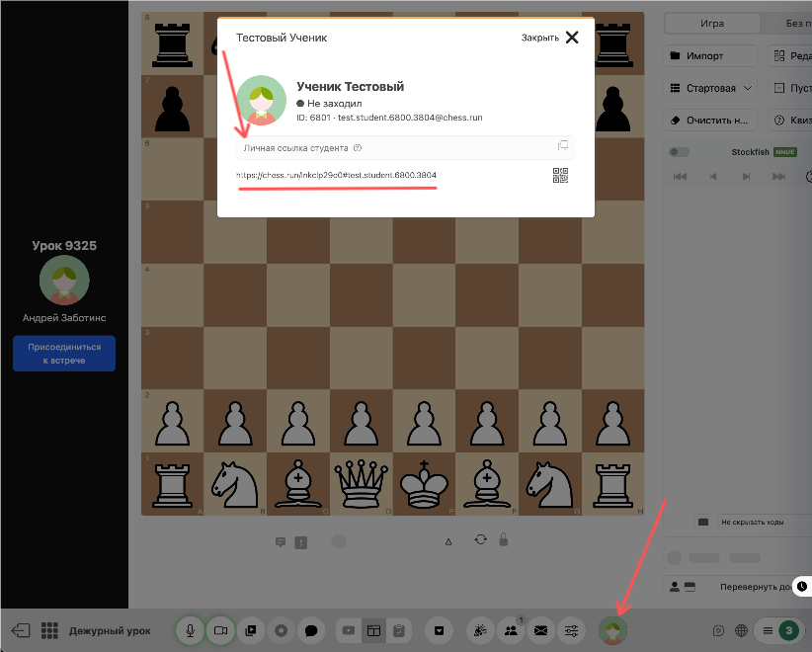Open the envelope messages icon

pyautogui.click(x=540, y=630)
